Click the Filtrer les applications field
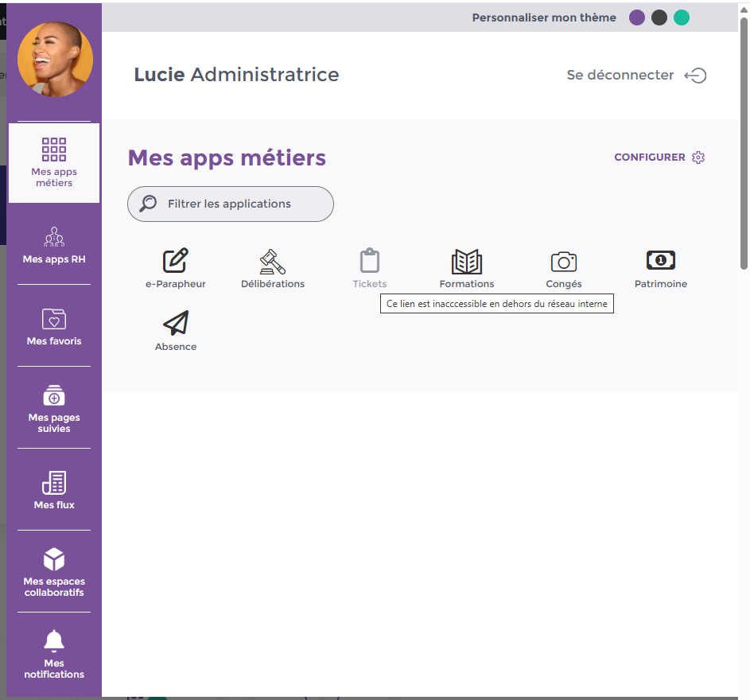The height and width of the screenshot is (700, 750). [231, 204]
